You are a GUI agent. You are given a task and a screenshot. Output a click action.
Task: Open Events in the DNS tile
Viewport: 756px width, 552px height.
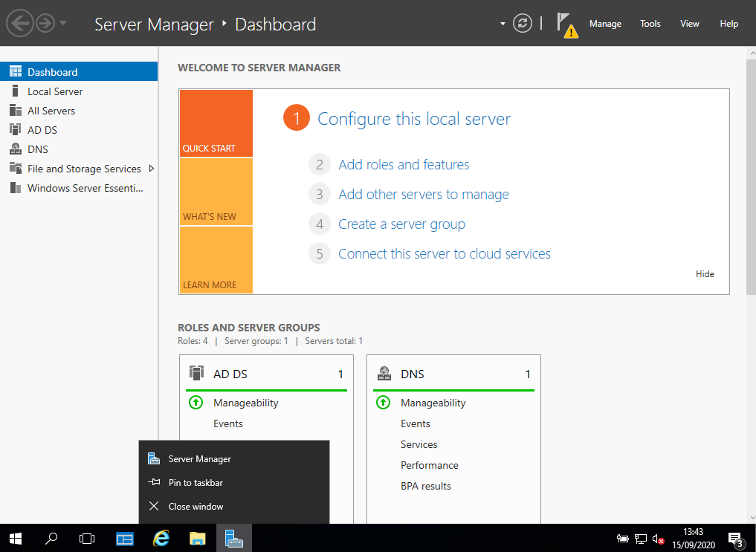[x=415, y=424]
